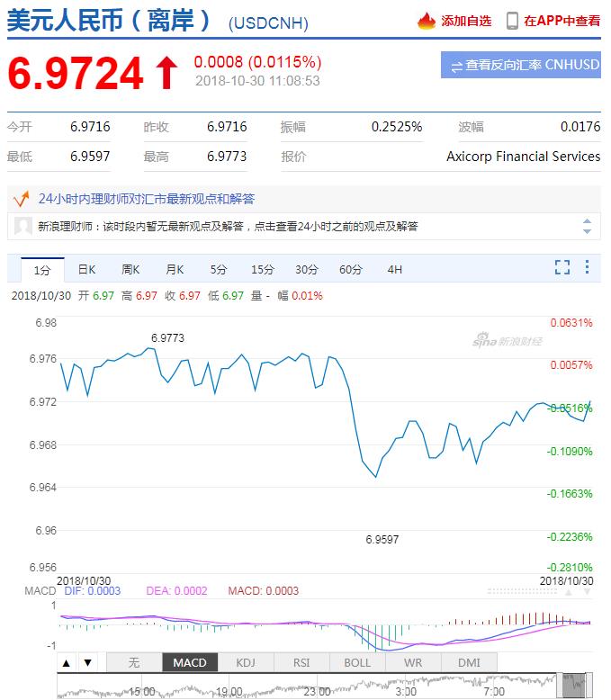Click the down triangle above indicator tabs
Image resolution: width=611 pixels, height=700 pixels.
pos(87,663)
